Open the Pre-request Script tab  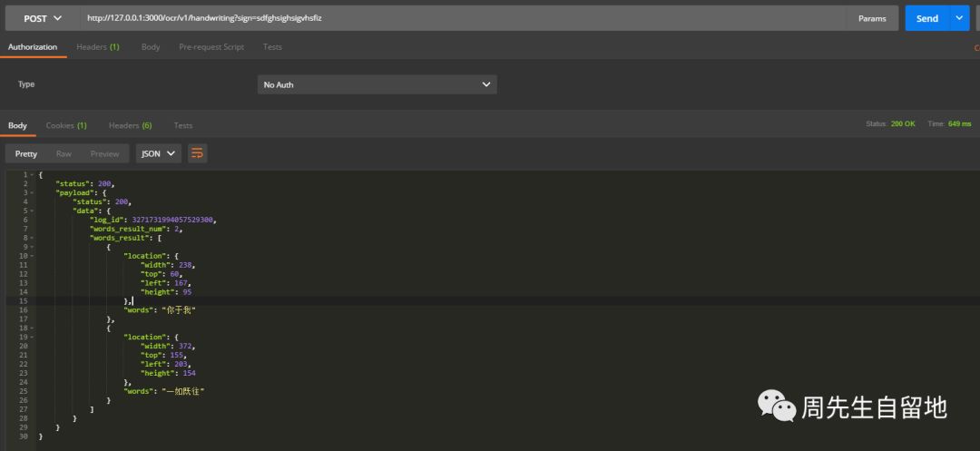(211, 47)
